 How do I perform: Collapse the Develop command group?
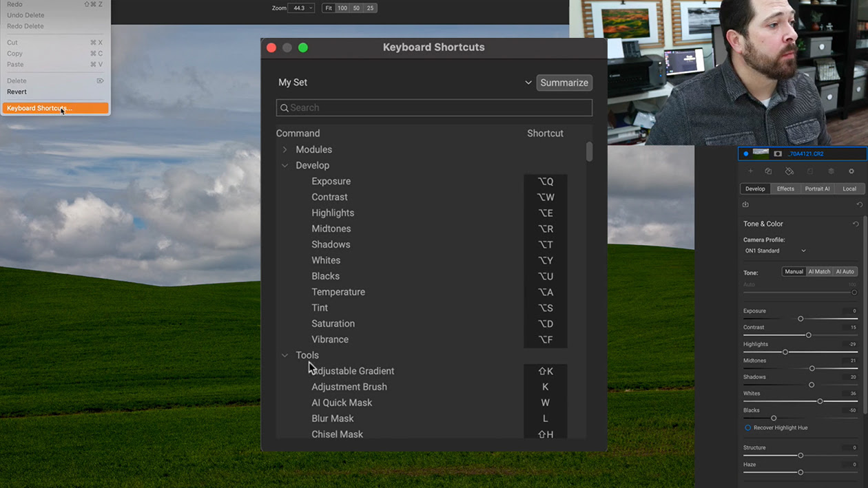285,165
